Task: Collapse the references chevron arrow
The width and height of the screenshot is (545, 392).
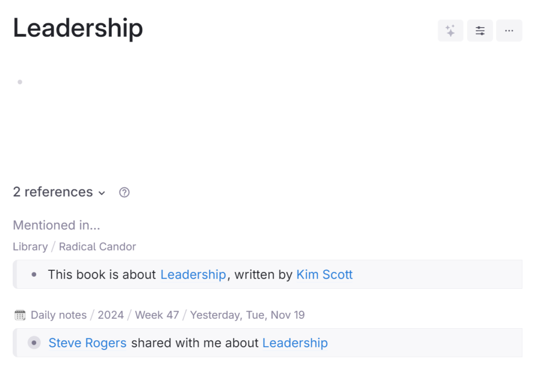Action: (x=102, y=193)
